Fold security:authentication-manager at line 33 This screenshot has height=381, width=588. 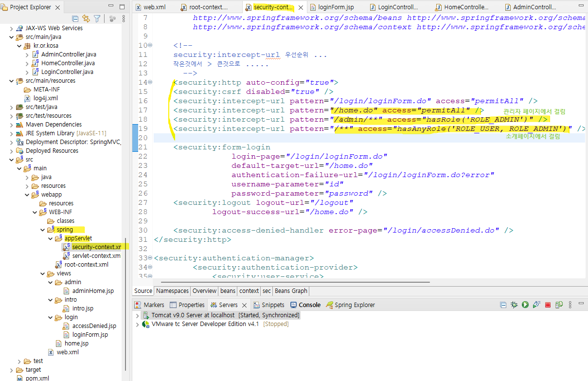[150, 258]
